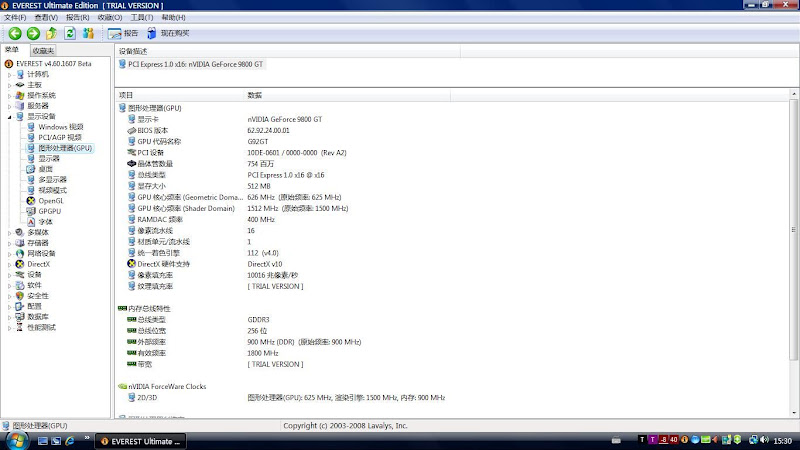Click the 配置 configuration icon in tree
Viewport: 800px width, 450px height.
click(19, 306)
